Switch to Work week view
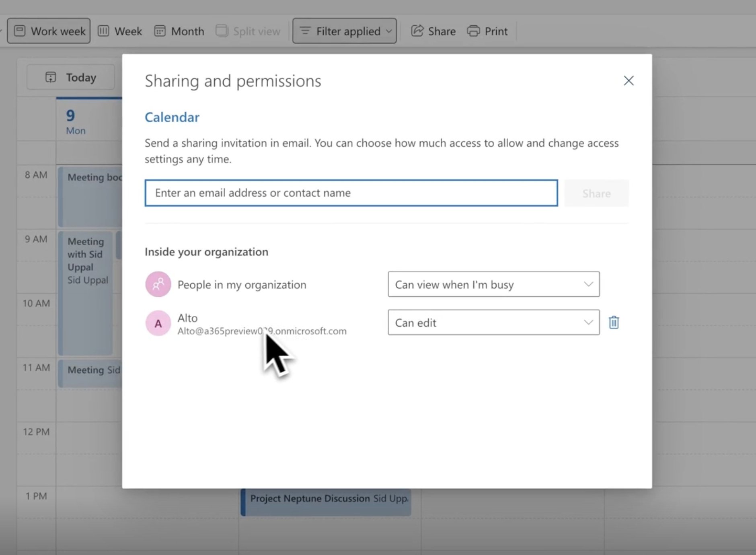This screenshot has width=756, height=555. point(49,31)
